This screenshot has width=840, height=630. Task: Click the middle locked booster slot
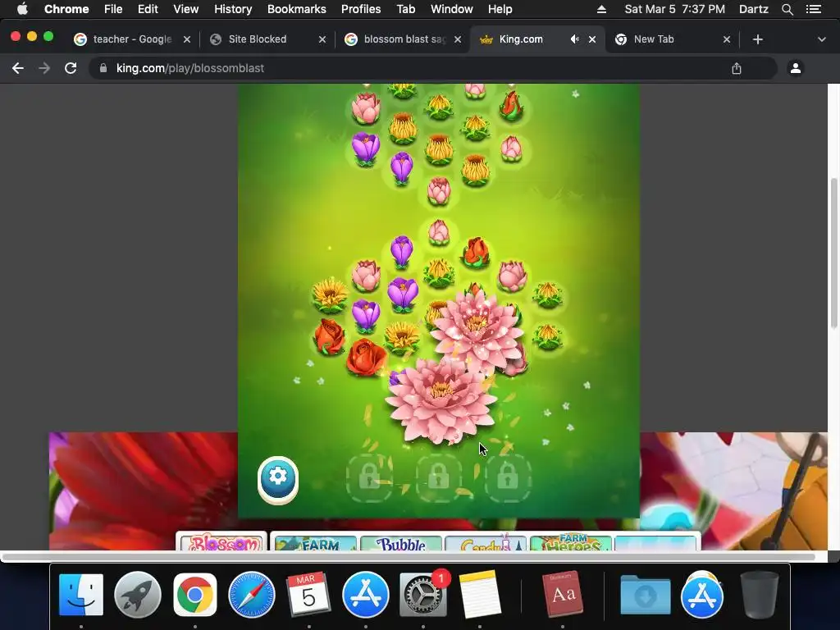439,477
